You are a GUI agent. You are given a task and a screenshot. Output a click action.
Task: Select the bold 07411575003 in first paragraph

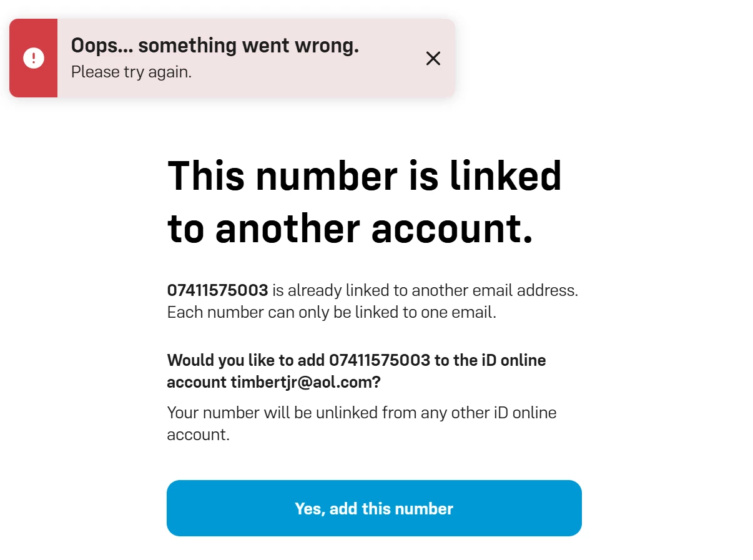coord(217,290)
